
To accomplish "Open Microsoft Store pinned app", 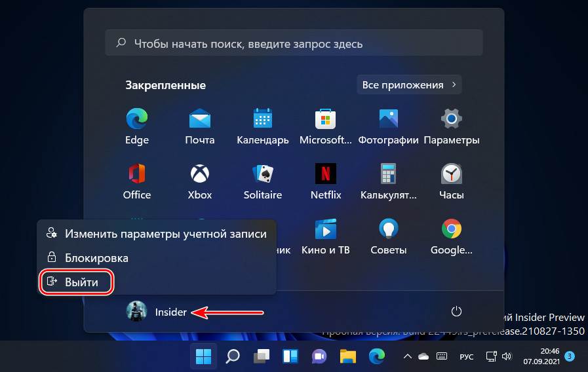I will tap(326, 126).
